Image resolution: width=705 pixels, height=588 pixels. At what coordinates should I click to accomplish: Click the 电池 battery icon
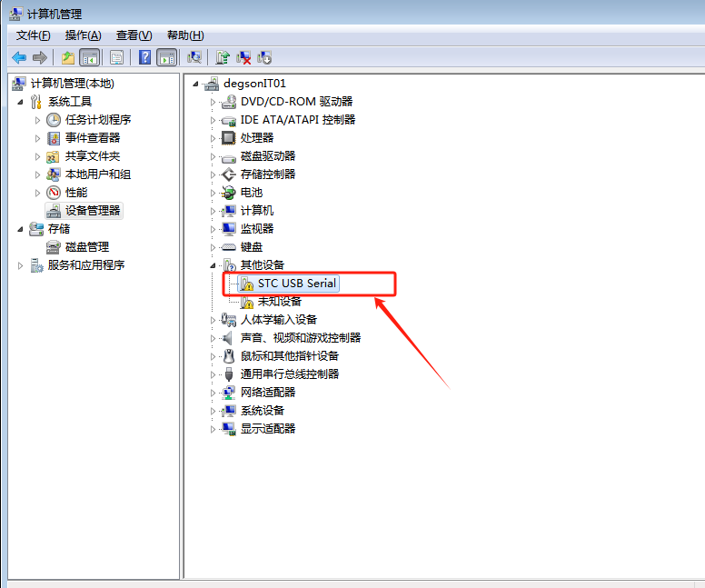coord(229,193)
